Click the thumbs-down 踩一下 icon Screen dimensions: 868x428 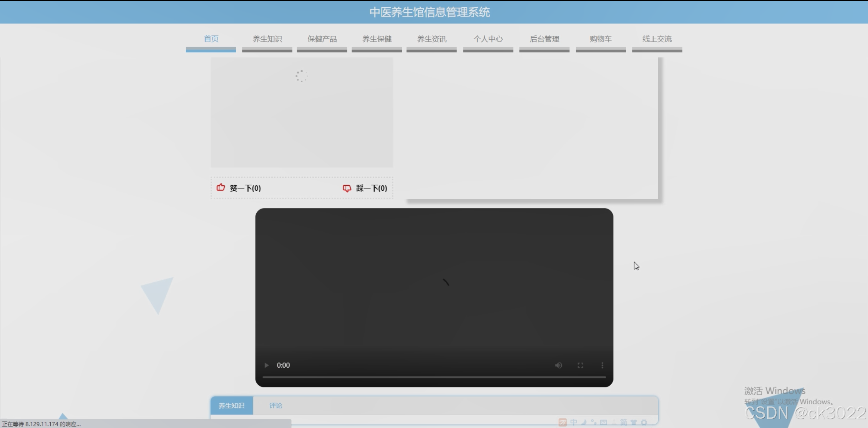click(x=347, y=188)
